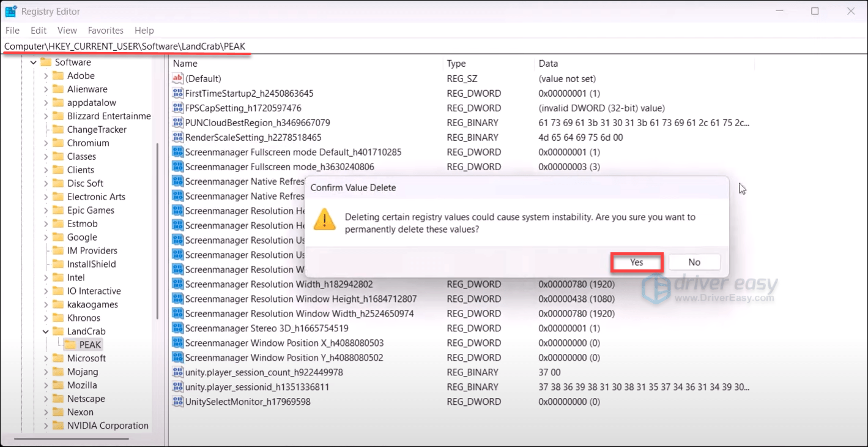
Task: Open the Favorites menu
Action: point(105,30)
